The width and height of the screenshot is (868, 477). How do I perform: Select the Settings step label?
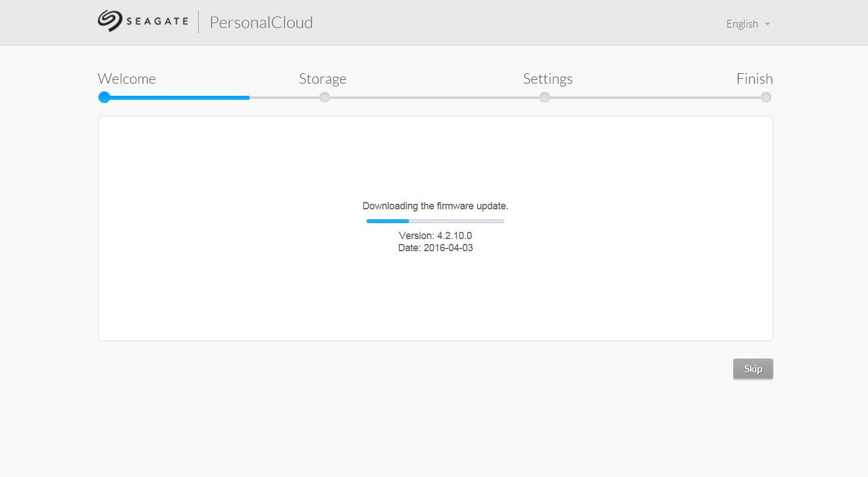548,79
